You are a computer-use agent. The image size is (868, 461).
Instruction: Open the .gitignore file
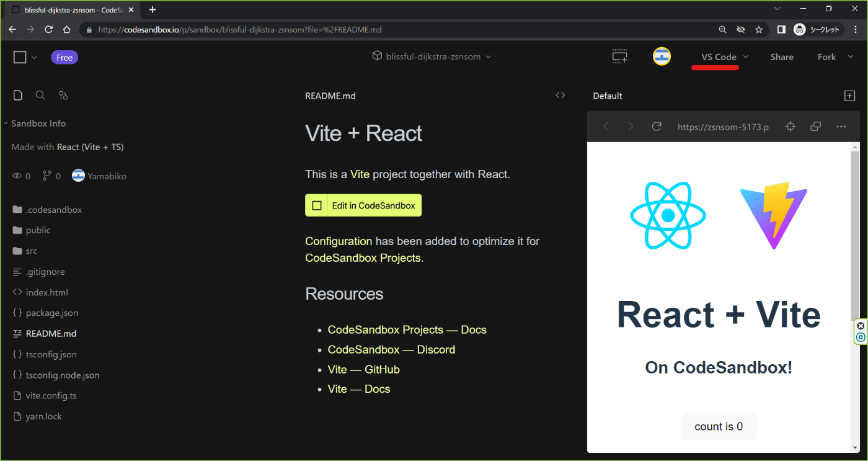[38, 272]
